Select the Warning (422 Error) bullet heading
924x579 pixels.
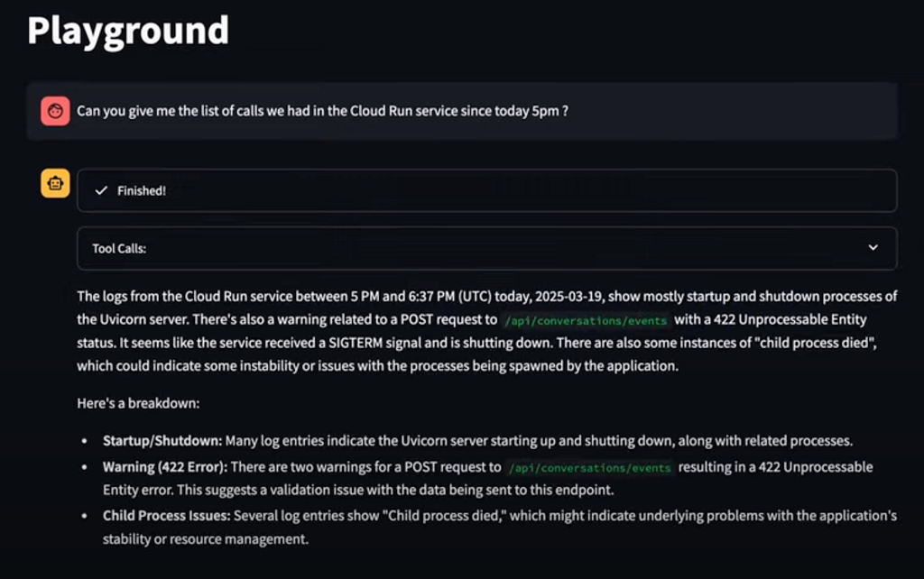(165, 467)
